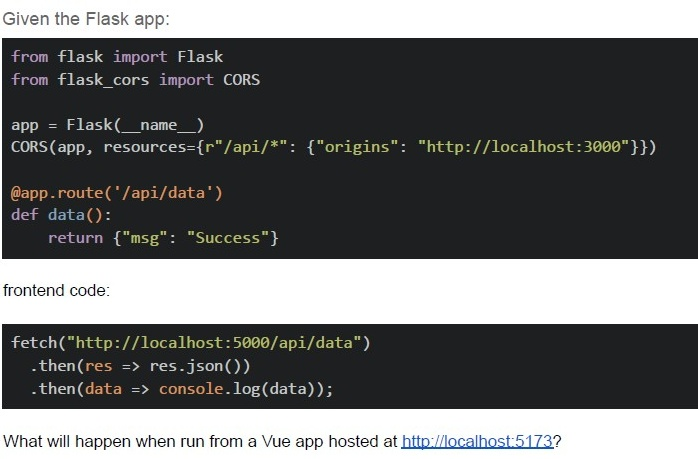Open the http://localhost:5173 link

point(477,441)
